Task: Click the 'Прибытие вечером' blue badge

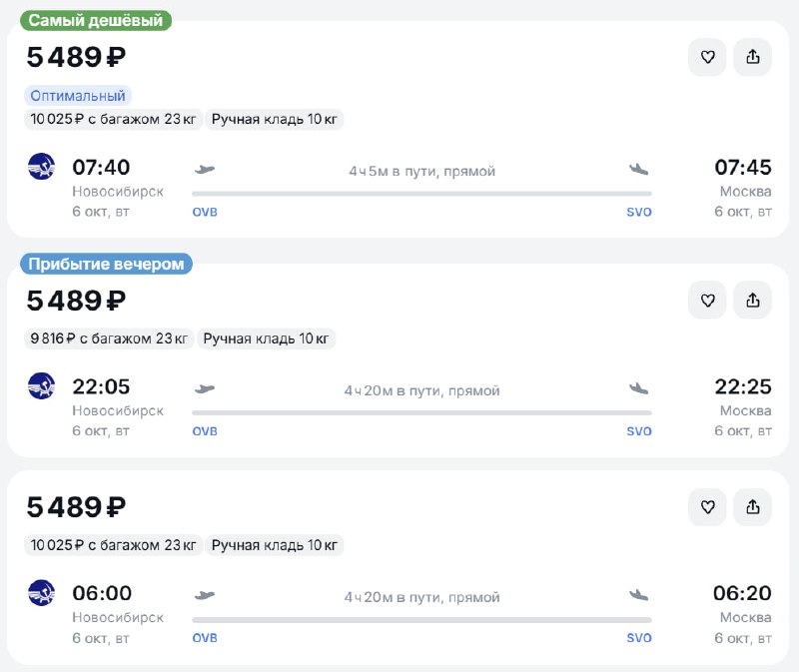Action: tap(106, 264)
